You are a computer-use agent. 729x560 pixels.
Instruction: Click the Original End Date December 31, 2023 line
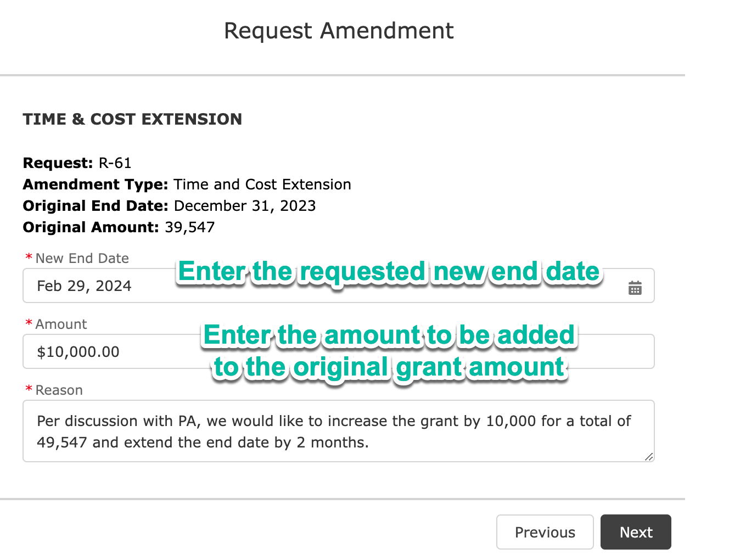pyautogui.click(x=170, y=206)
